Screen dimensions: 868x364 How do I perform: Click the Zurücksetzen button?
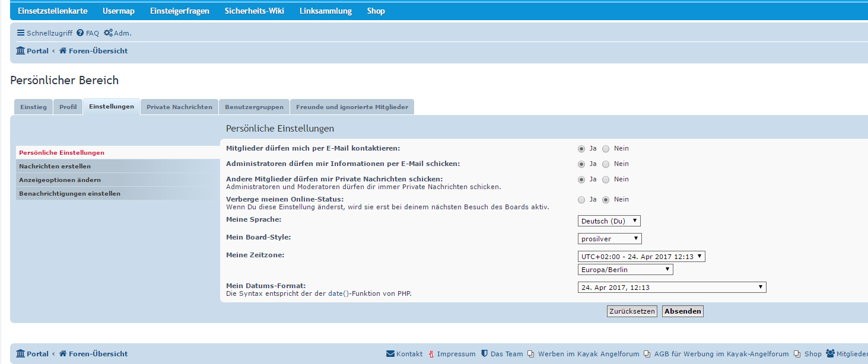click(x=632, y=311)
